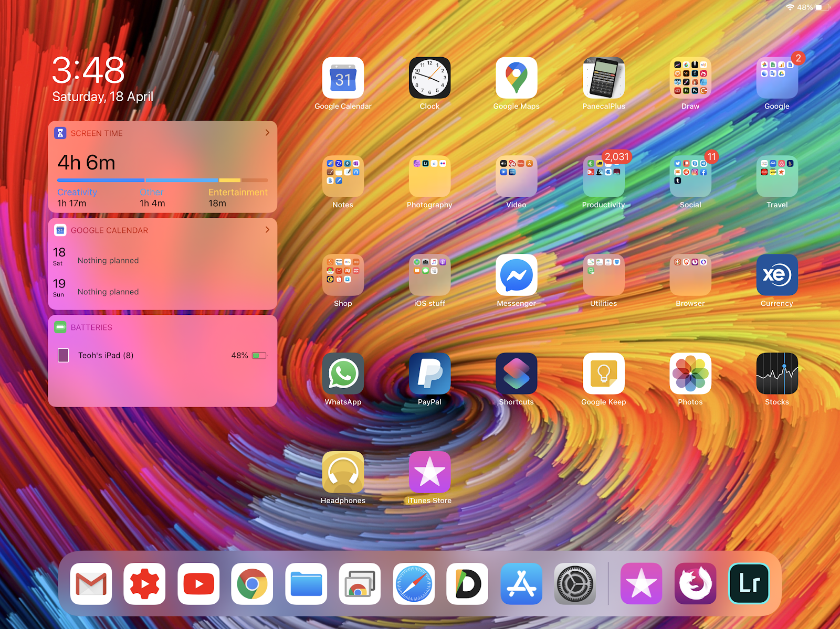Tap the Screen Time usage bar
The height and width of the screenshot is (629, 840).
[x=162, y=180]
